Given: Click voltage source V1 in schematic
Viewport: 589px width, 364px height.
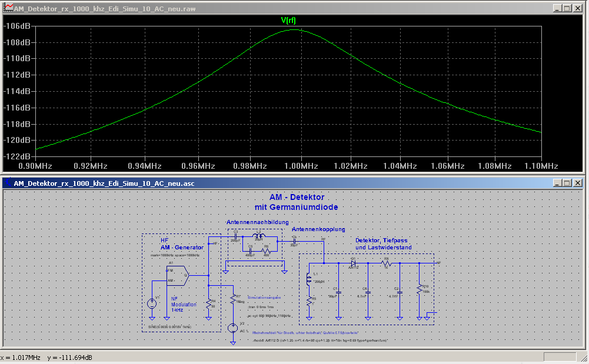Looking at the screenshot, I should pos(152,303).
